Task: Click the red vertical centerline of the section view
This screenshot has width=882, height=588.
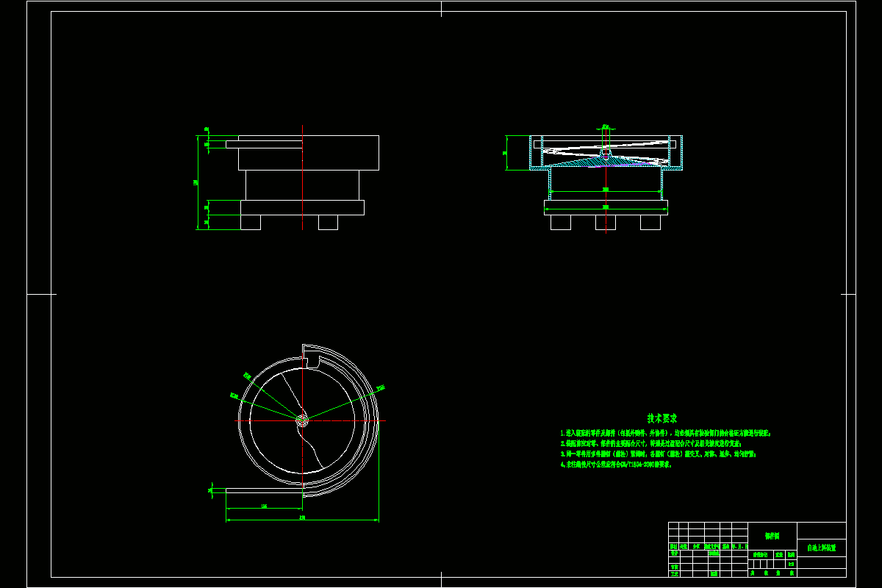Action: (606, 180)
